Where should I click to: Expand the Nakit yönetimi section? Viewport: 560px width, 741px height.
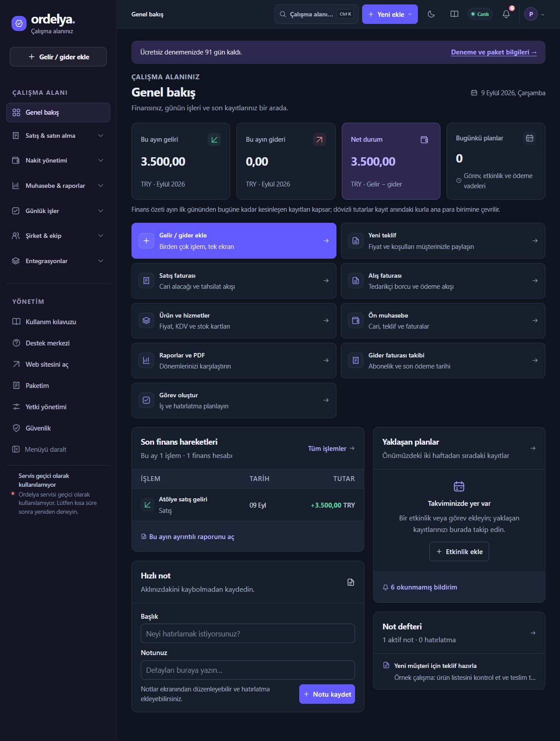click(58, 160)
